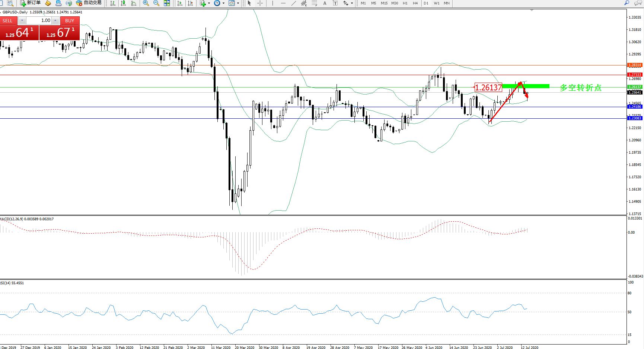Select the text label tool
The width and height of the screenshot is (644, 349).
click(x=335, y=3)
